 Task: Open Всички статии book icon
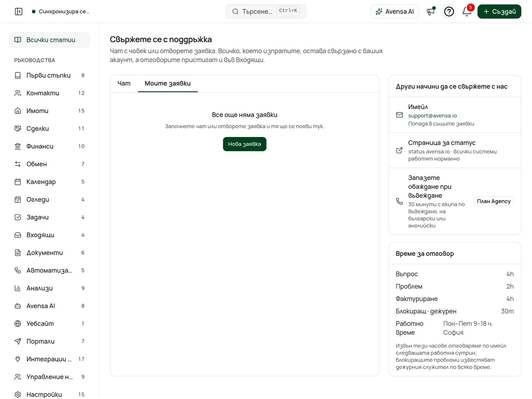[18, 40]
